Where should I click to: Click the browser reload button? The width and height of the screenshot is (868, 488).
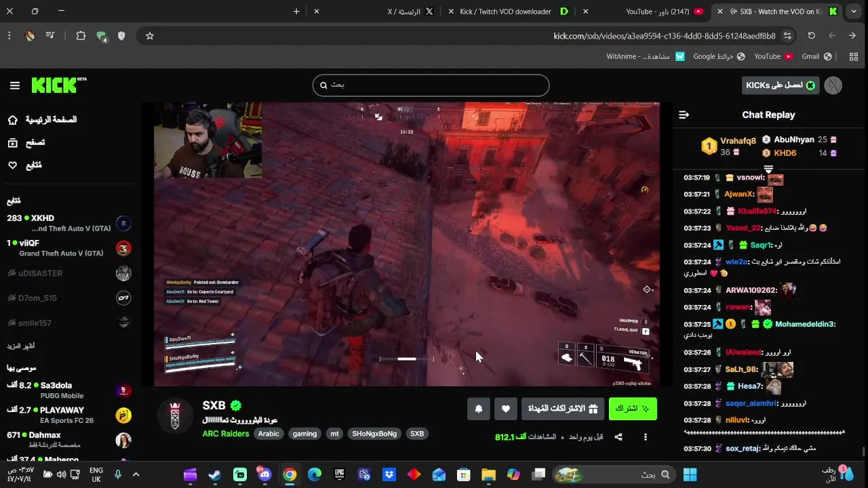(x=811, y=36)
